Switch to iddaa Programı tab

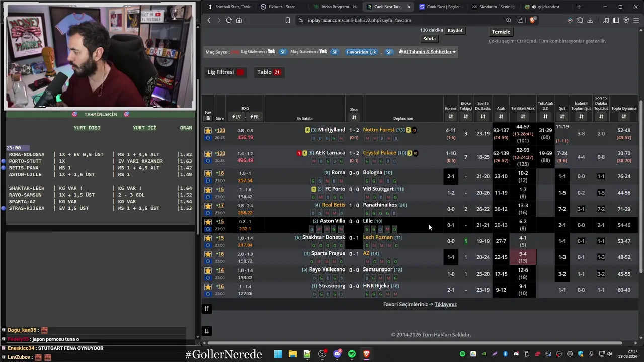coord(335,7)
